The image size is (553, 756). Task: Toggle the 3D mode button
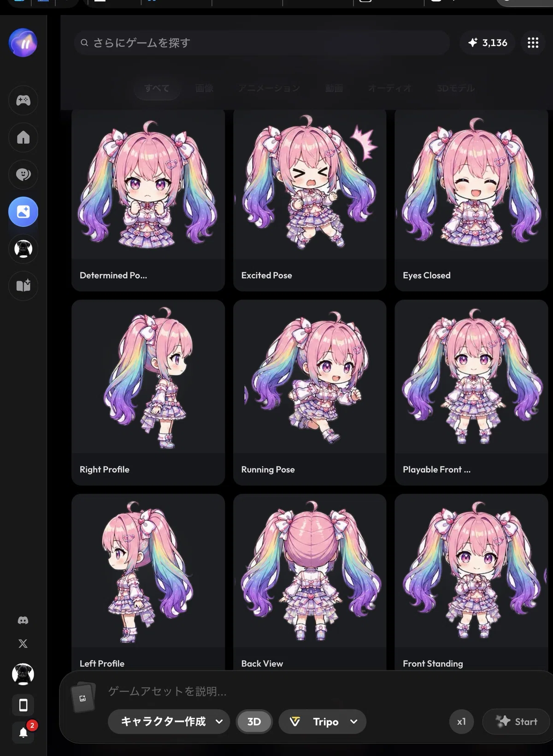tap(254, 721)
